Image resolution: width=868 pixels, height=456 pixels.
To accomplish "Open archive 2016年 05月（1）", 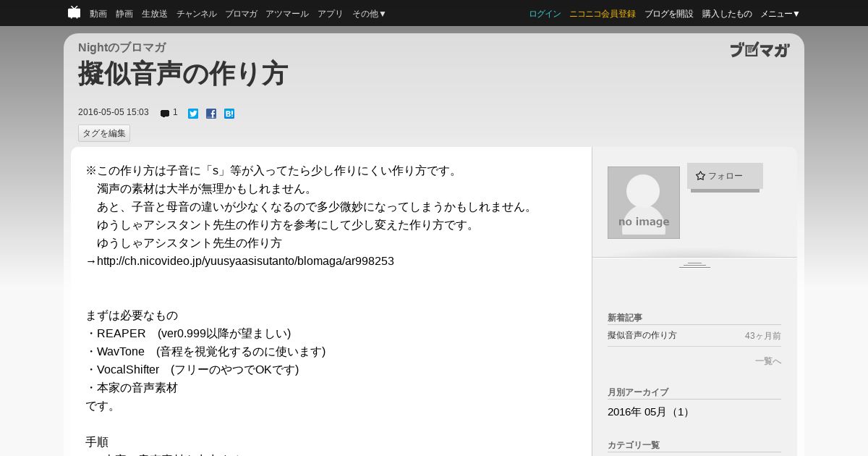I will 650,412.
